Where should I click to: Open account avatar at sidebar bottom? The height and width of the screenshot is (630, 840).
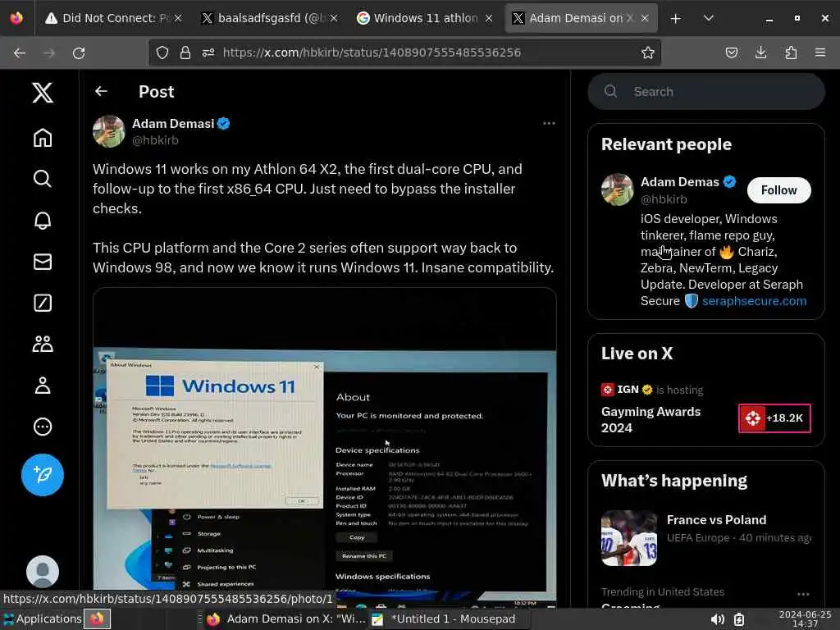click(x=43, y=572)
